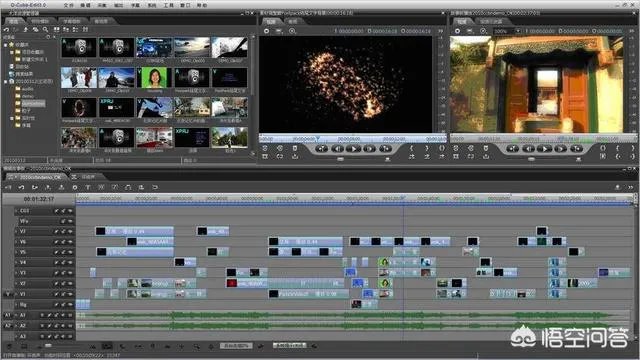The width and height of the screenshot is (640, 360).
Task: Click the highlighted tool icon in timeline bottom bar
Action: pos(107,346)
